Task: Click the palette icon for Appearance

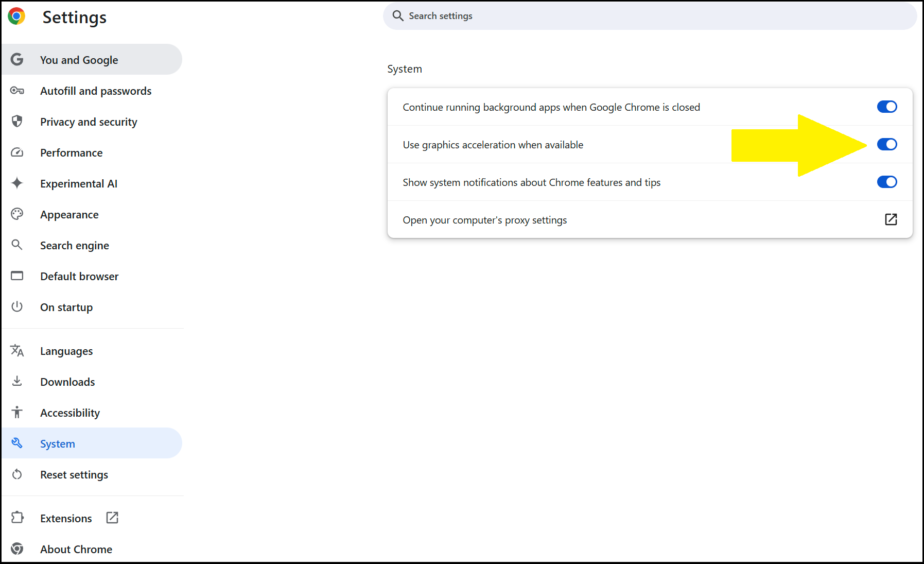Action: pyautogui.click(x=17, y=214)
